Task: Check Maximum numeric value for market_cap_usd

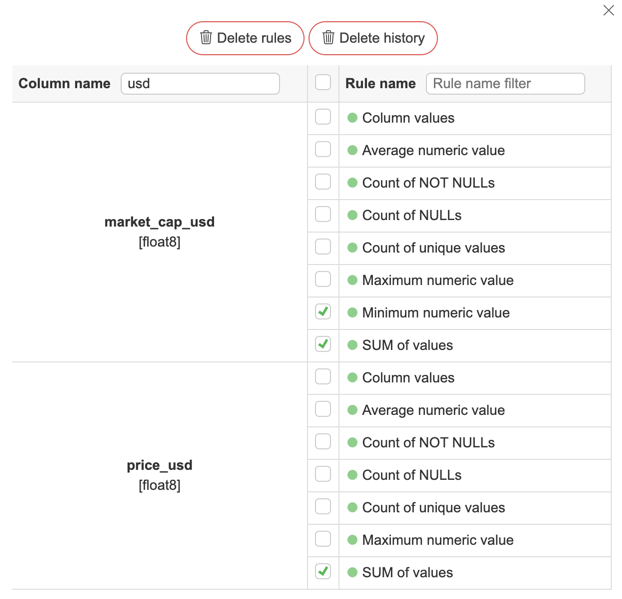Action: (x=323, y=279)
